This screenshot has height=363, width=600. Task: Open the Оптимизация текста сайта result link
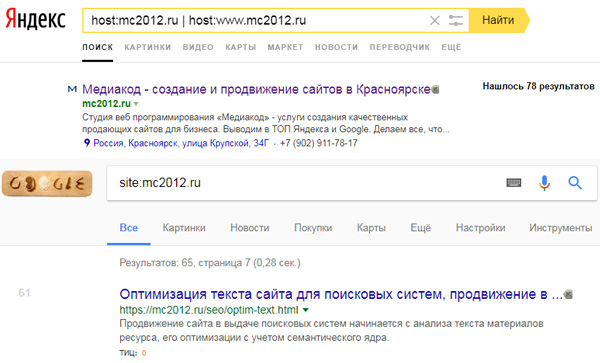click(x=341, y=294)
